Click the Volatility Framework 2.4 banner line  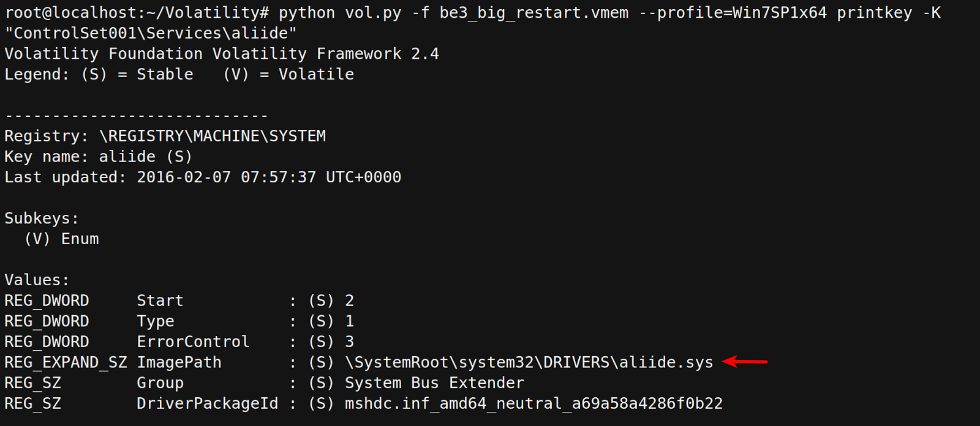click(222, 54)
